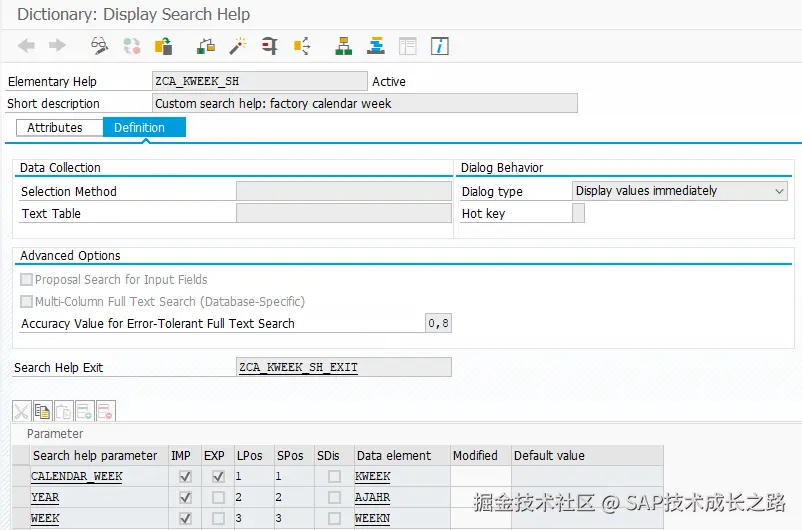This screenshot has width=802, height=530.
Task: Click the Forward arrow in the toolbar
Action: click(57, 46)
